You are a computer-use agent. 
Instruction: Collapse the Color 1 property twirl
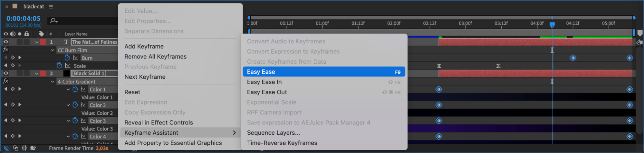(68, 89)
